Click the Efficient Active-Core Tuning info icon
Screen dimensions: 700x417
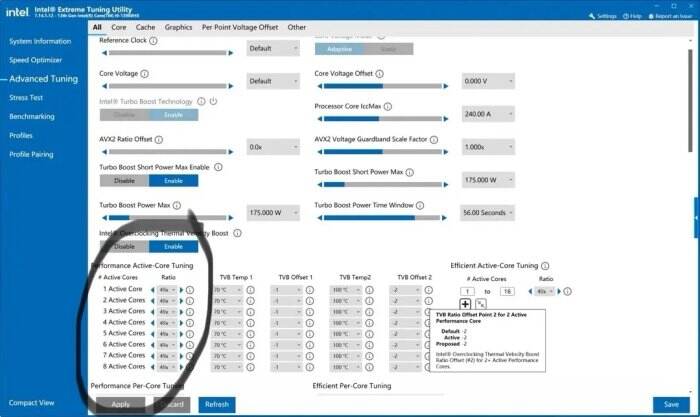tap(545, 266)
